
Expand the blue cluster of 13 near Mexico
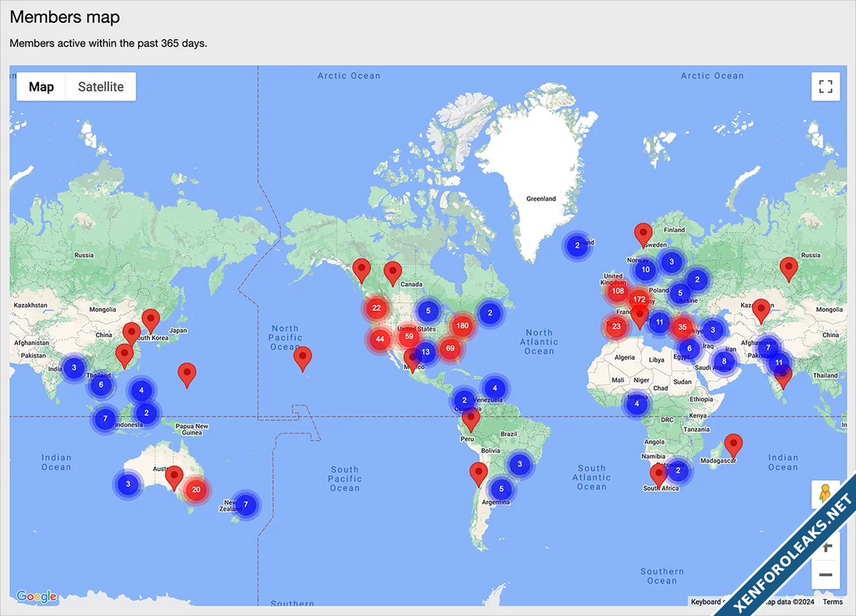426,352
